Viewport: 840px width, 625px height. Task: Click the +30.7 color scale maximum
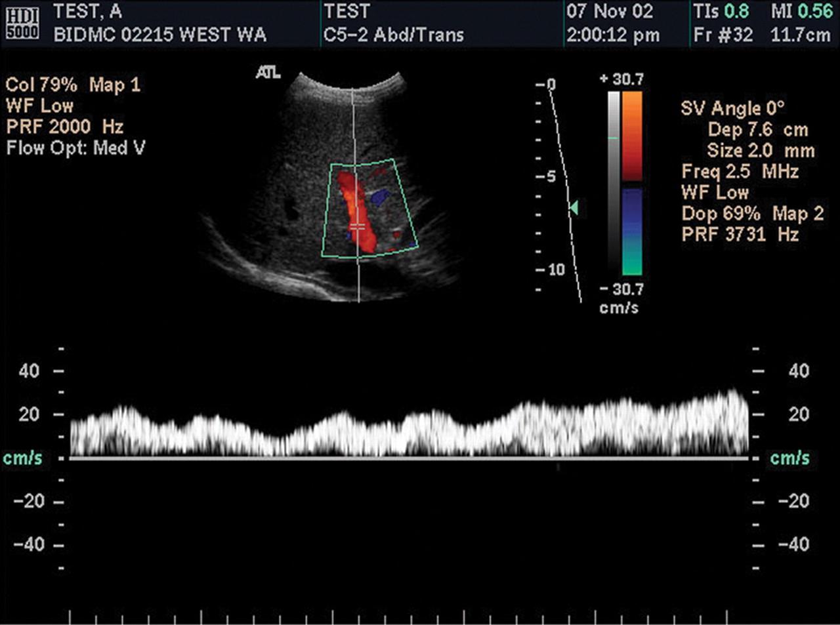pyautogui.click(x=621, y=80)
